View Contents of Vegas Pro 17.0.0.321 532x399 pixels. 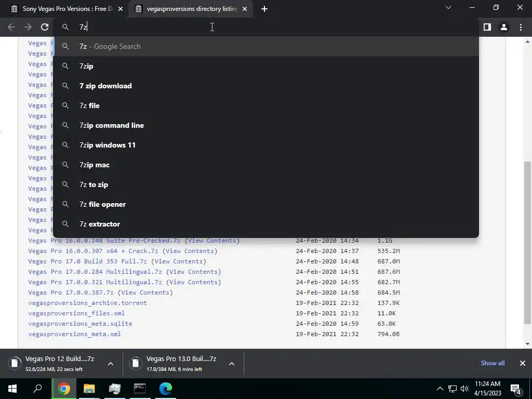(193, 282)
